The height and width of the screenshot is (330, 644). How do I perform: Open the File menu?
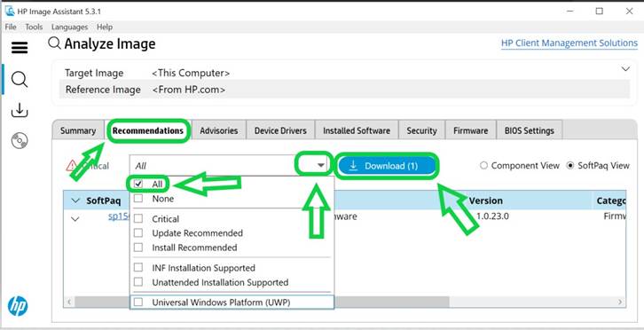coord(11,27)
